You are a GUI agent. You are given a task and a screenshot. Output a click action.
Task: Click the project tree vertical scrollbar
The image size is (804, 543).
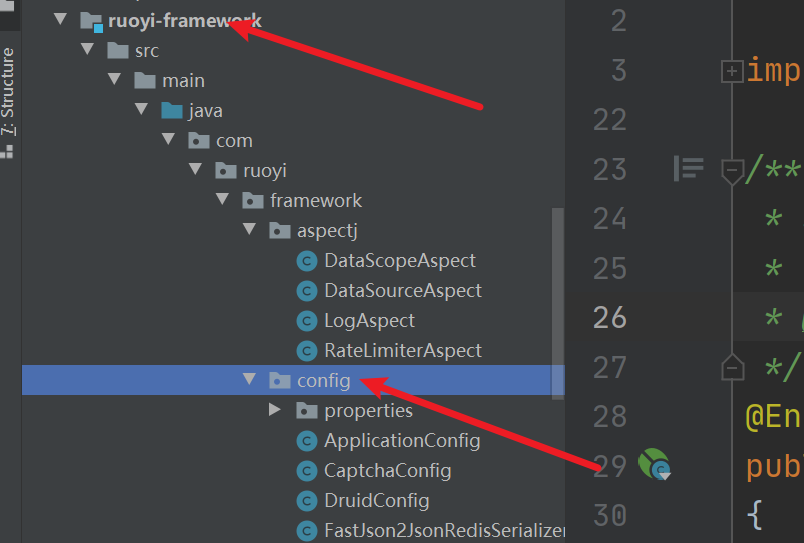(557, 303)
